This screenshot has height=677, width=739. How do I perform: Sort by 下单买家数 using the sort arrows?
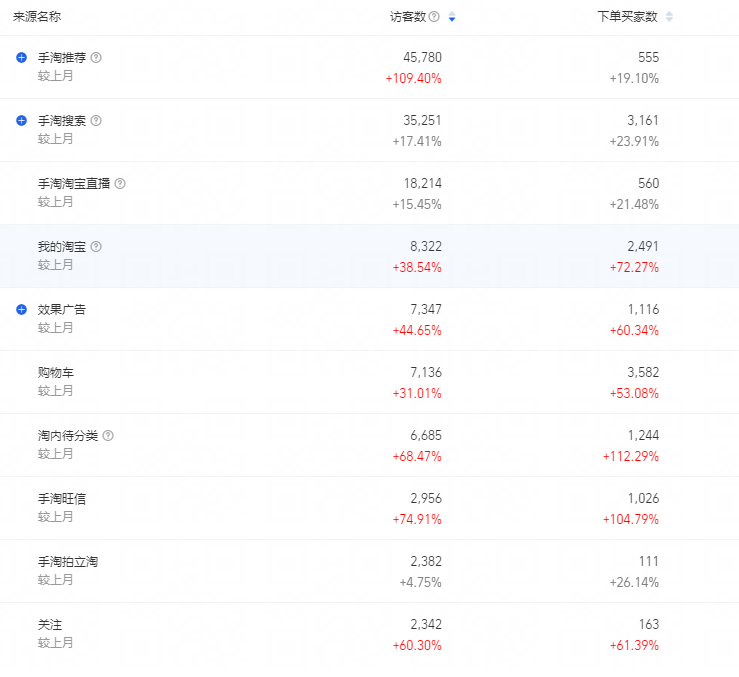click(669, 17)
